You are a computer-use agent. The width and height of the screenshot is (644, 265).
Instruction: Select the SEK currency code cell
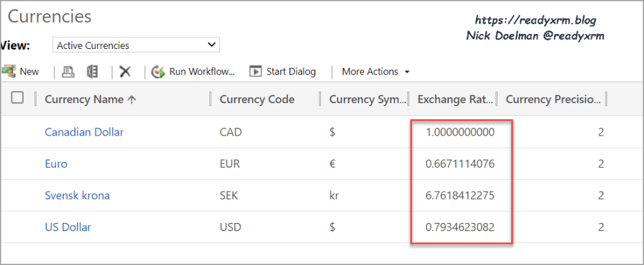click(230, 195)
